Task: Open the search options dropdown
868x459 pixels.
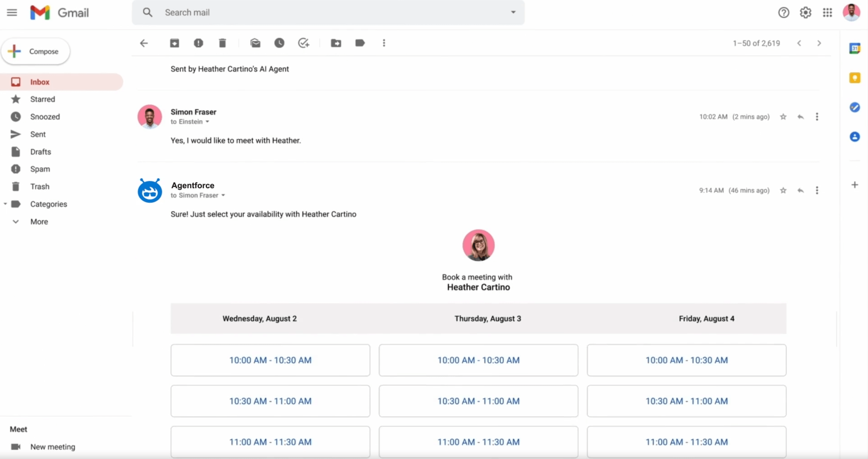Action: (513, 12)
